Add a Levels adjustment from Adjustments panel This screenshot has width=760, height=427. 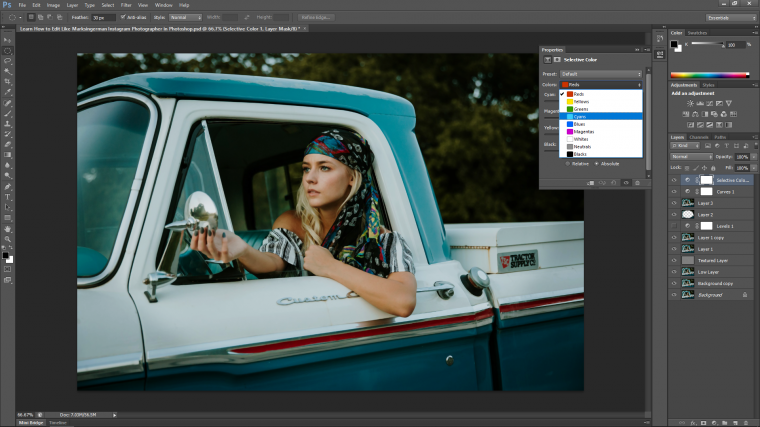click(699, 103)
